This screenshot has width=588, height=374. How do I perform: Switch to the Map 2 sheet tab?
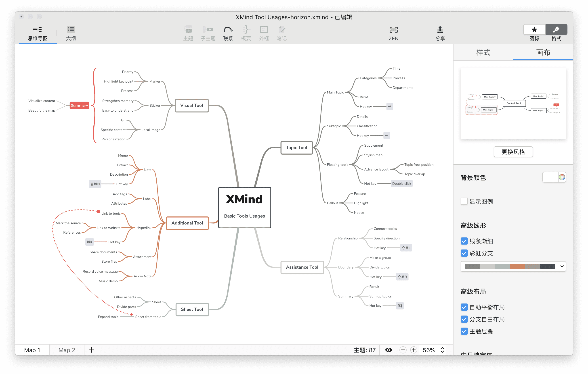[x=67, y=350]
